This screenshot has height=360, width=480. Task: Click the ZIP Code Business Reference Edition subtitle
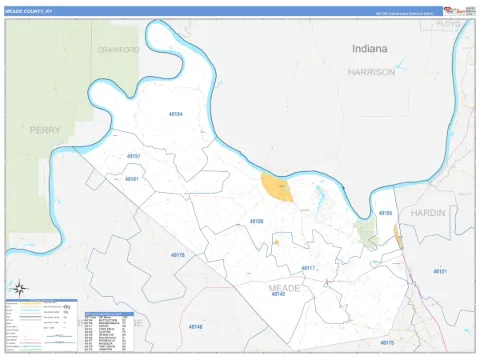tap(404, 14)
